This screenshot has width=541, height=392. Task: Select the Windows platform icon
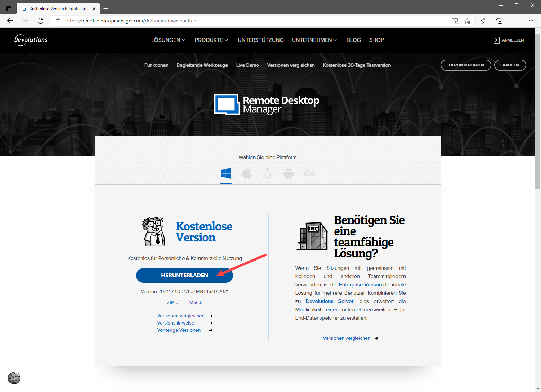point(226,173)
